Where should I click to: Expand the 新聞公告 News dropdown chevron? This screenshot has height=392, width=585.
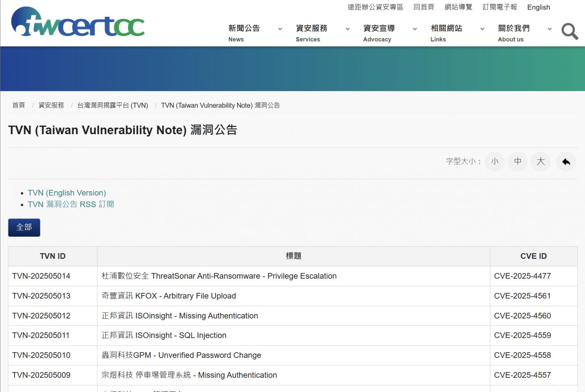tap(280, 29)
